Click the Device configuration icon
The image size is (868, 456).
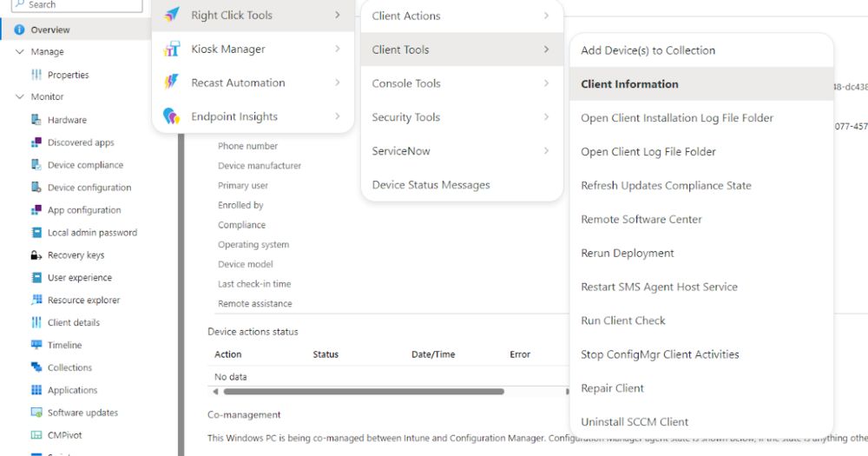[36, 188]
